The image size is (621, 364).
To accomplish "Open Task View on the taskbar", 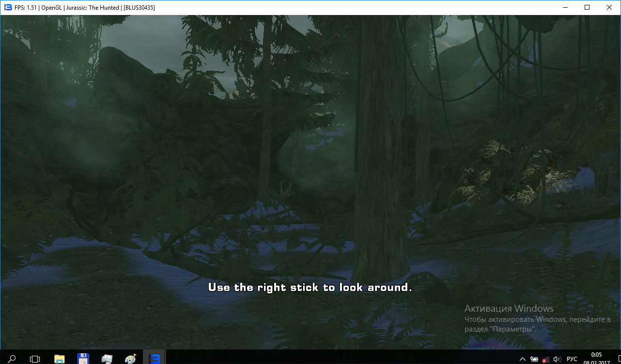I will 35,359.
